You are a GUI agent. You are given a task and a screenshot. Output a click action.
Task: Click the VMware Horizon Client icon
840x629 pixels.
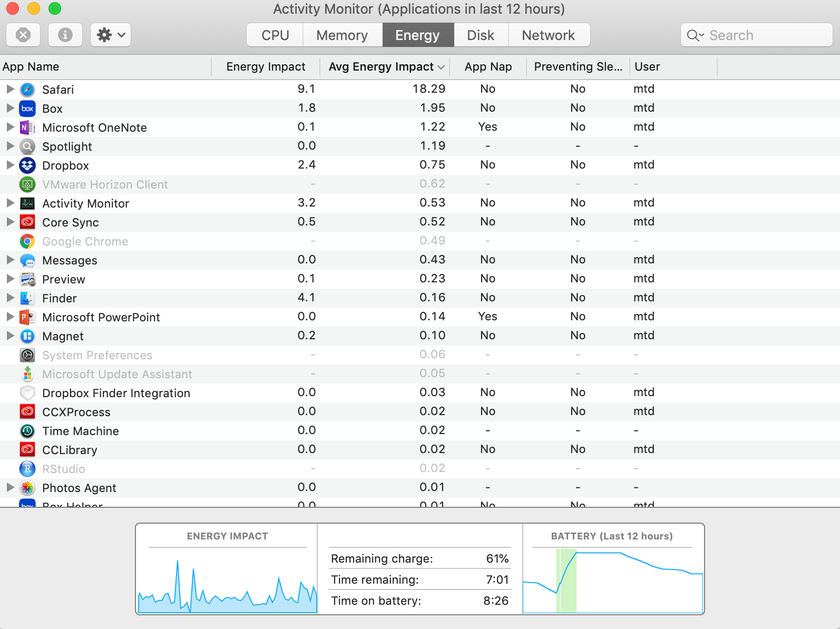[x=27, y=184]
